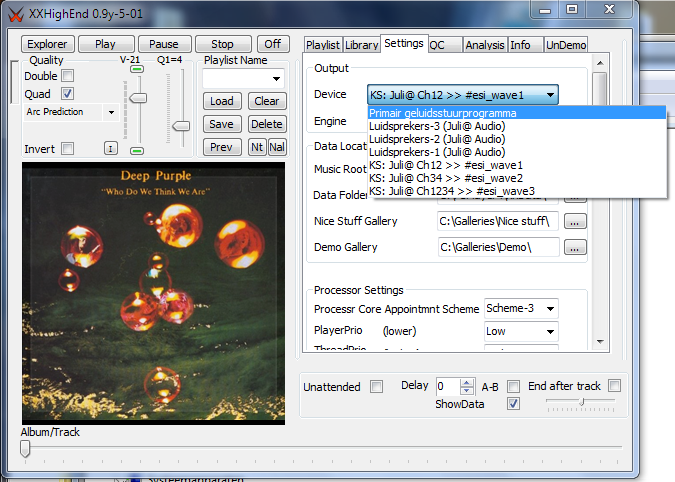Screen dimensions: 675x482
Task: Click settings panel scroll up arrow
Action: (x=601, y=63)
